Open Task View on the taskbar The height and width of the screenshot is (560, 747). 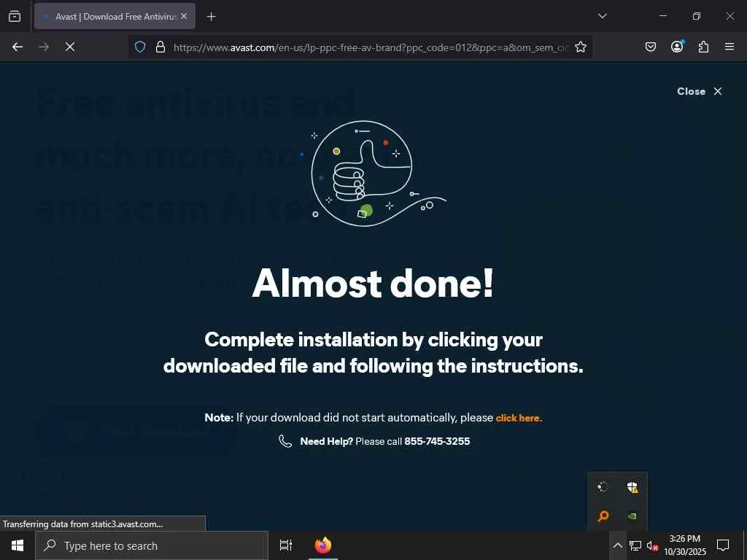coord(286,545)
